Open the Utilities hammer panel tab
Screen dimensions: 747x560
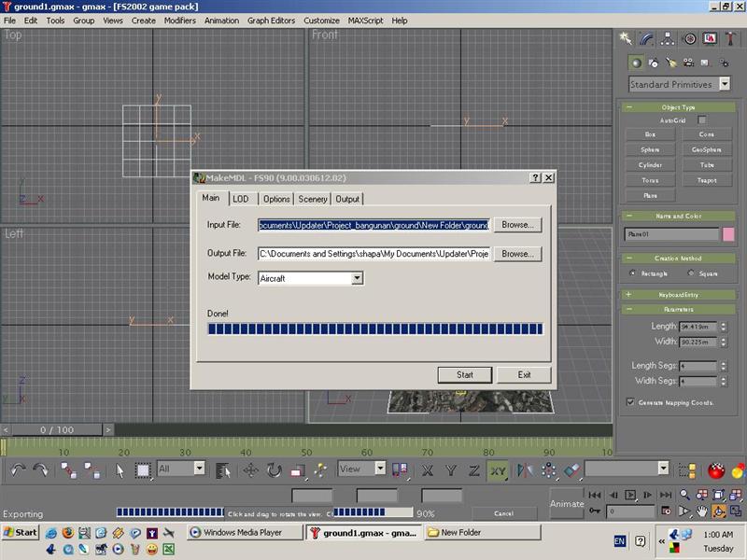(x=731, y=38)
